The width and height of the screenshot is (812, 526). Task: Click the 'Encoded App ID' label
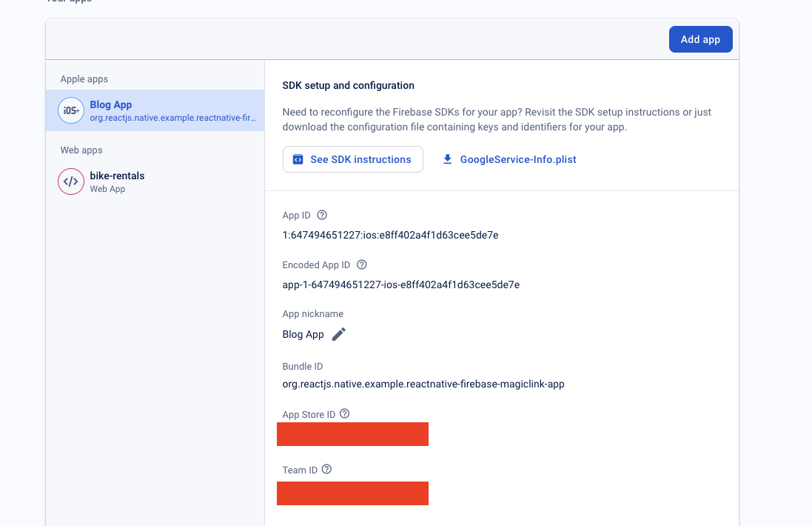tap(316, 264)
